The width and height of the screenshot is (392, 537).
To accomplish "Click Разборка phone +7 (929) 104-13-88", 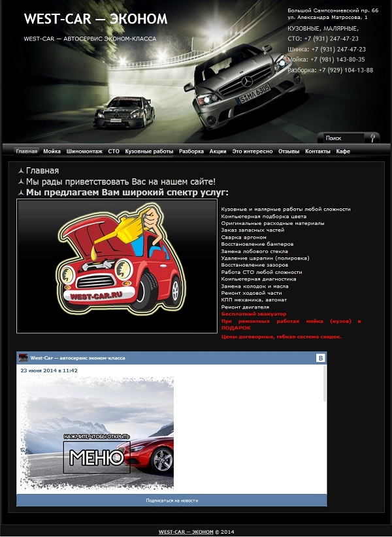I will coord(330,70).
